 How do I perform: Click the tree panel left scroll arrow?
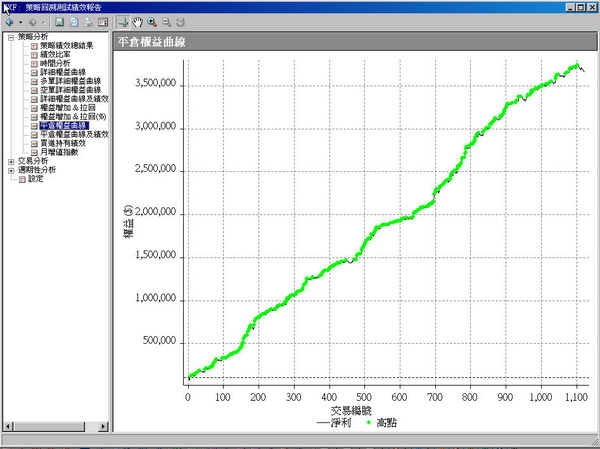tap(8, 426)
